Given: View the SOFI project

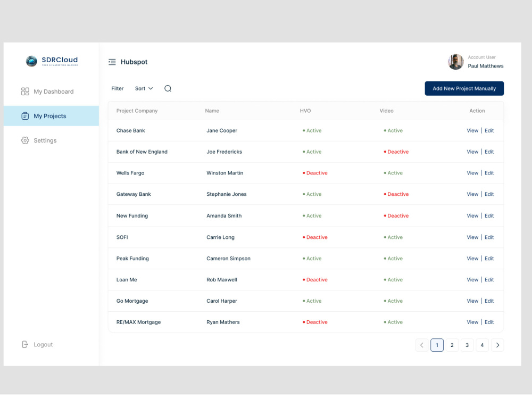Looking at the screenshot, I should 472,237.
